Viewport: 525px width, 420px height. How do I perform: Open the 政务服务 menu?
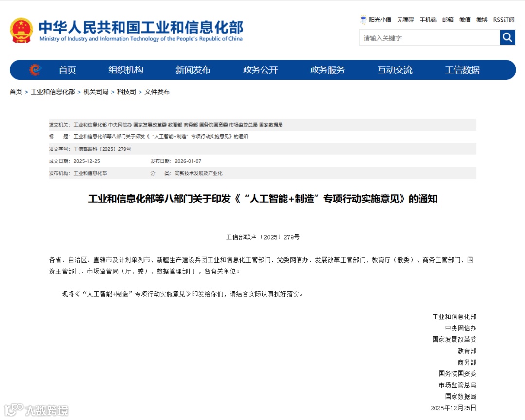tap(328, 70)
